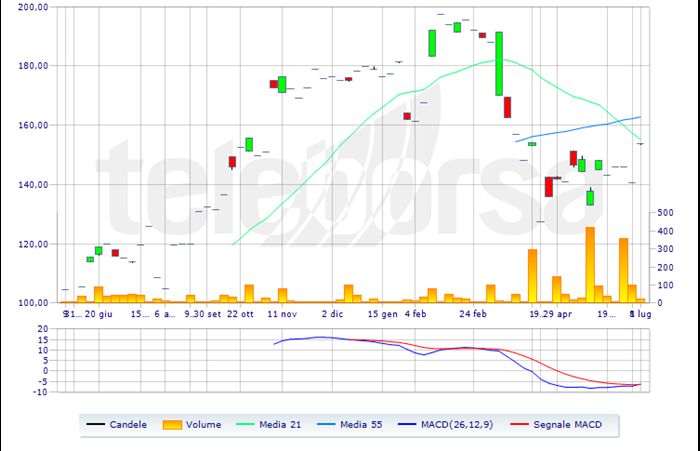Viewport: 700px width, 451px height.
Task: Click the 160,00 price axis label
Action: coord(33,125)
